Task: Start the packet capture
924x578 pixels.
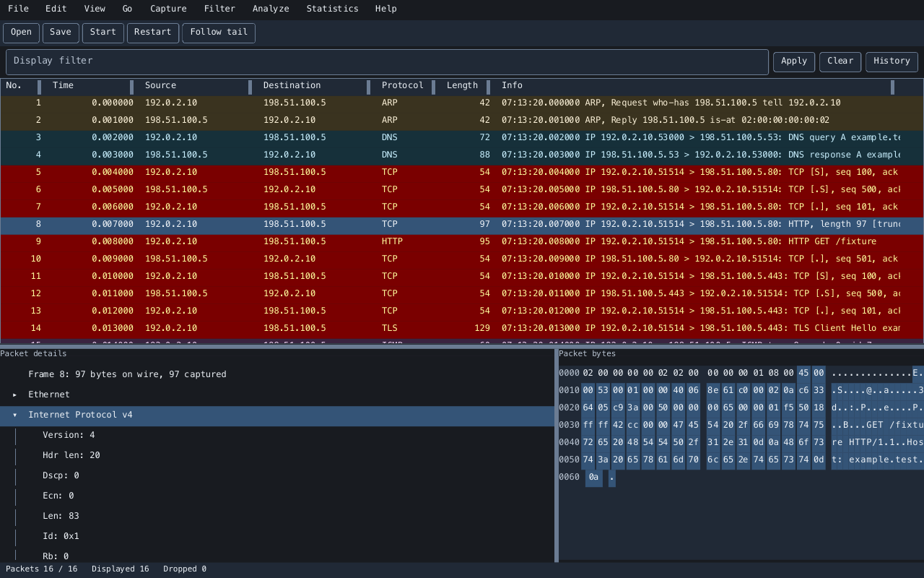Action: 103,33
